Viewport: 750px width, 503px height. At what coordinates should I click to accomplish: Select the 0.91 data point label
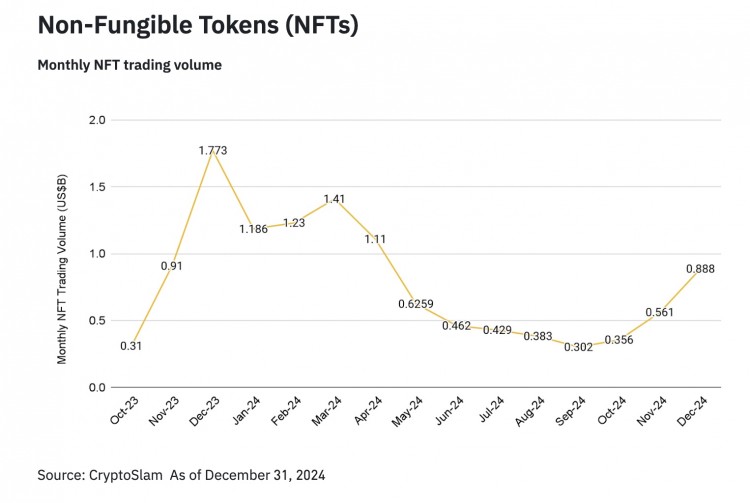pyautogui.click(x=172, y=266)
